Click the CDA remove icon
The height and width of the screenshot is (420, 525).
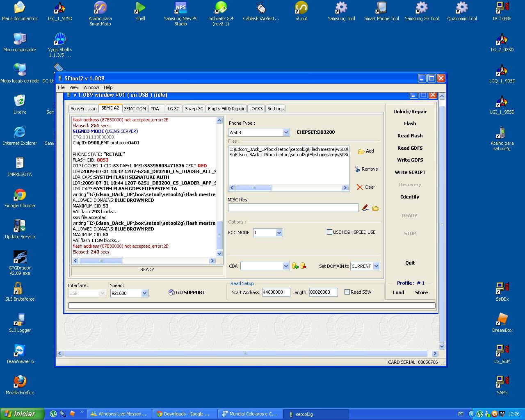pos(304,266)
